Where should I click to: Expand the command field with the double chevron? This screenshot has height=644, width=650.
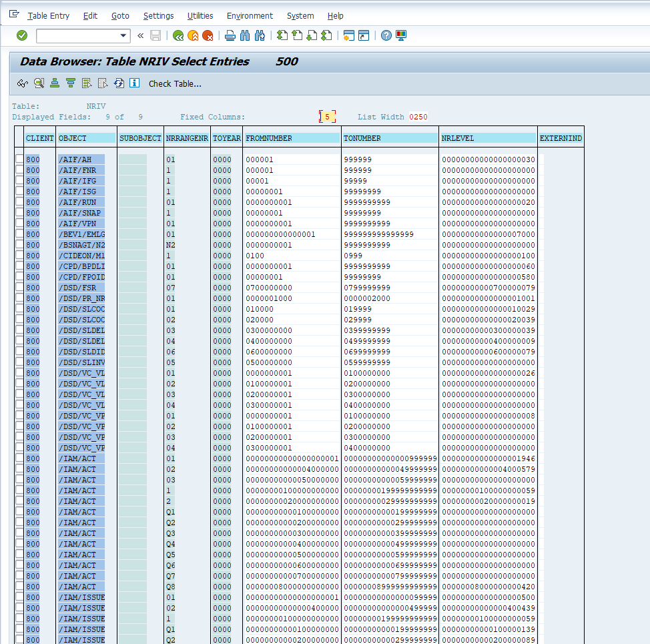(x=140, y=35)
